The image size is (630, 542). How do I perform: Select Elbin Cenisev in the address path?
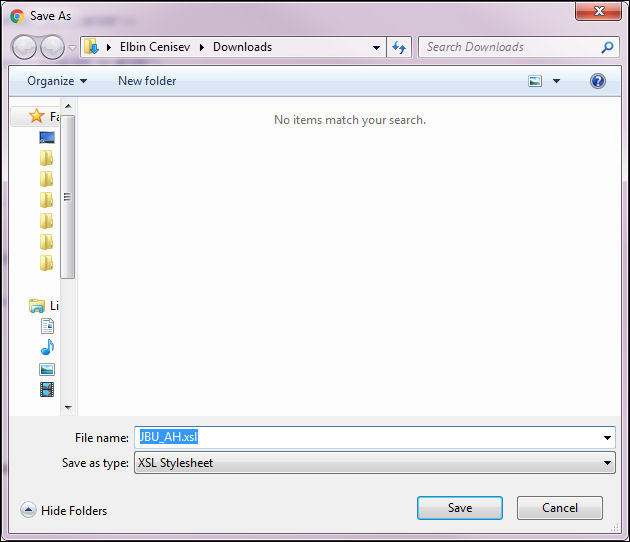pyautogui.click(x=155, y=47)
